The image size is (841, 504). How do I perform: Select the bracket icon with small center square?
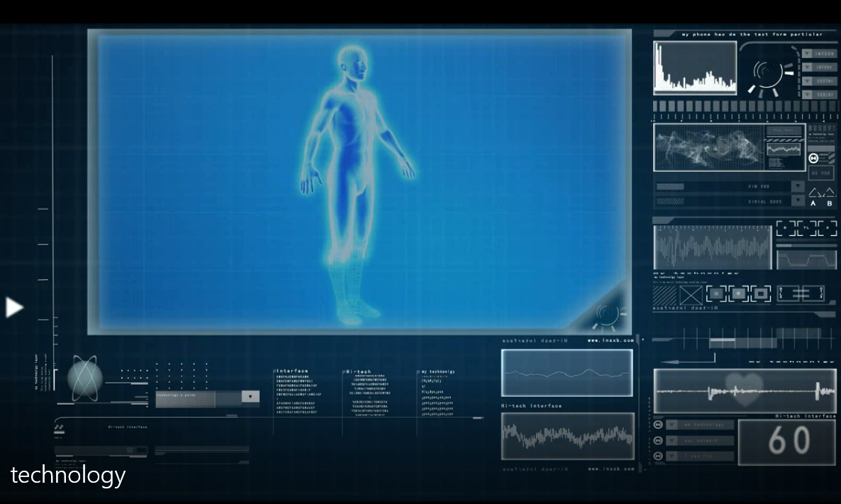717,293
